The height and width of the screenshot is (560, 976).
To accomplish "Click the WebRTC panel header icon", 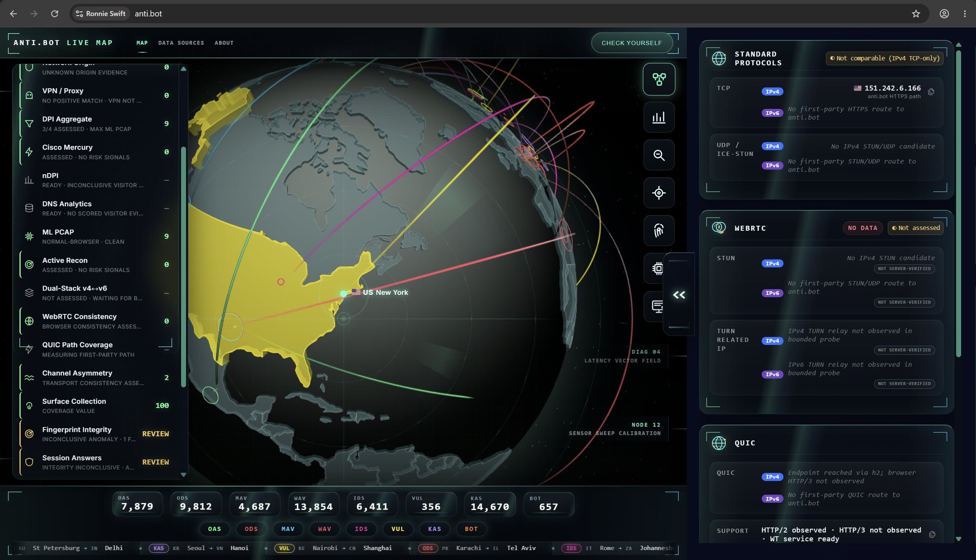I will 719,228.
